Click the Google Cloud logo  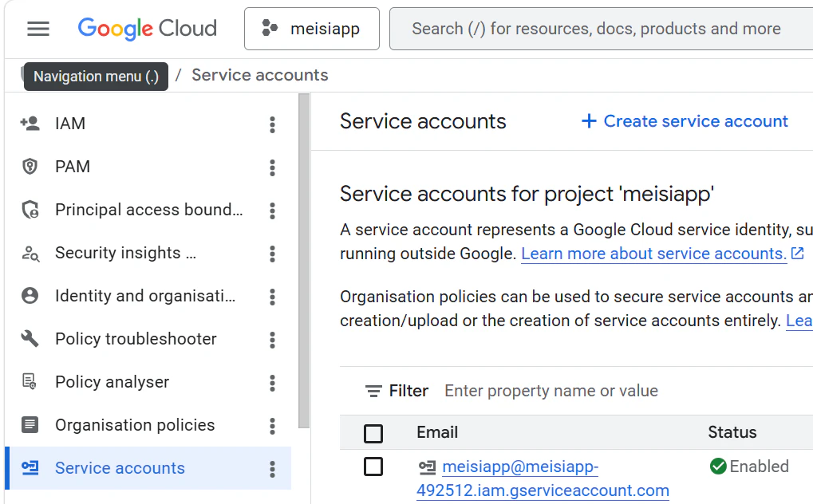click(148, 29)
